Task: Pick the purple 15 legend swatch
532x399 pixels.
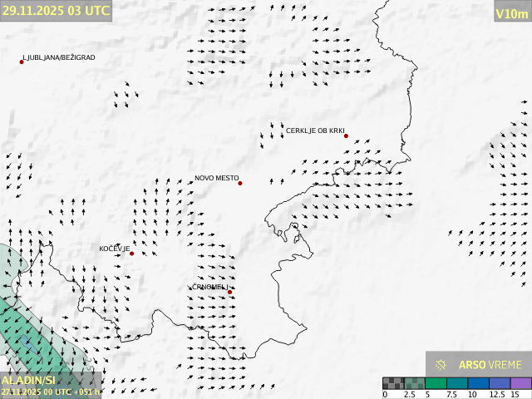Action: (520, 383)
